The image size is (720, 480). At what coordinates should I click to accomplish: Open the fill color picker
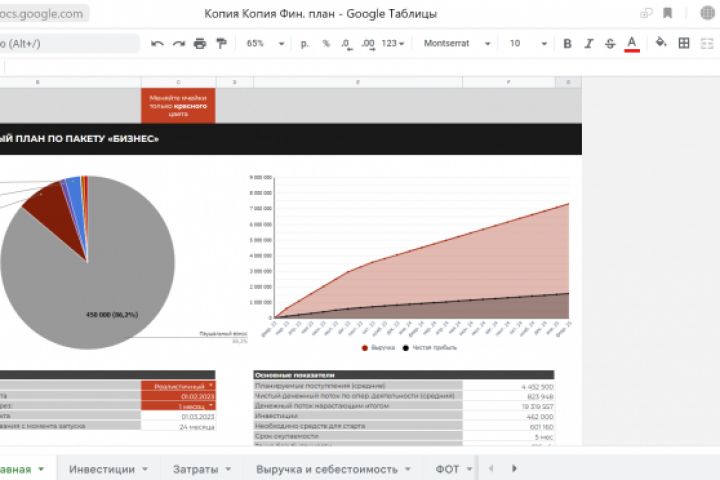(x=661, y=43)
